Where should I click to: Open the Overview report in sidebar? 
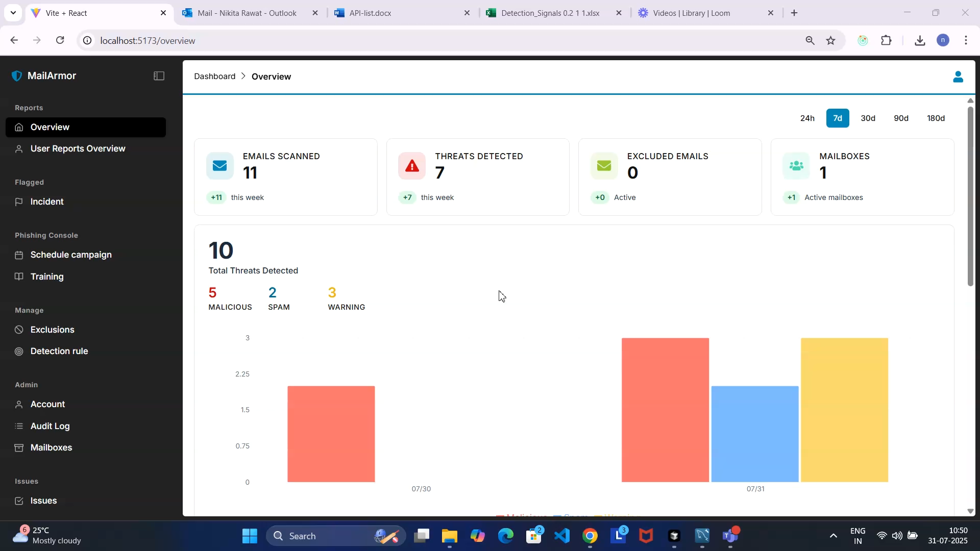pyautogui.click(x=50, y=127)
